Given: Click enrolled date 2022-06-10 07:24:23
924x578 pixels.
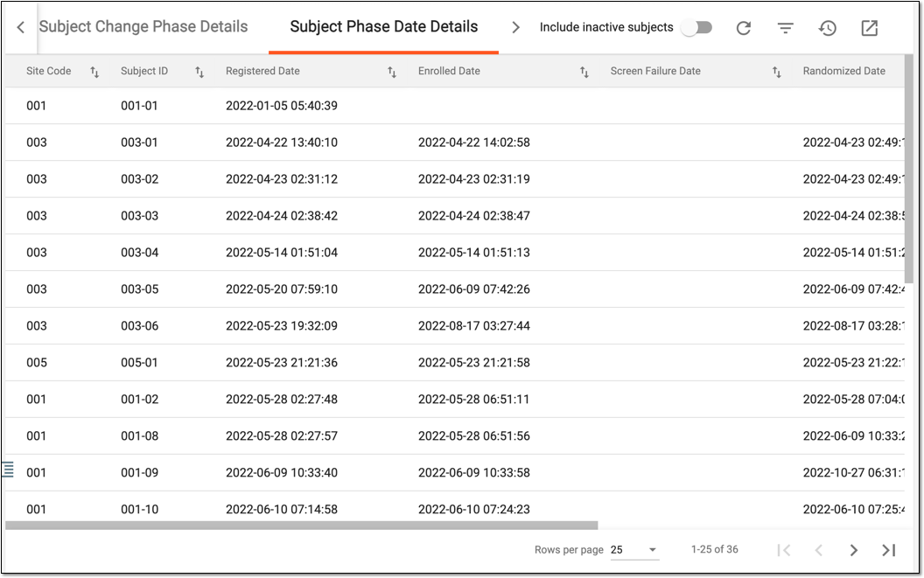Looking at the screenshot, I should point(473,509).
